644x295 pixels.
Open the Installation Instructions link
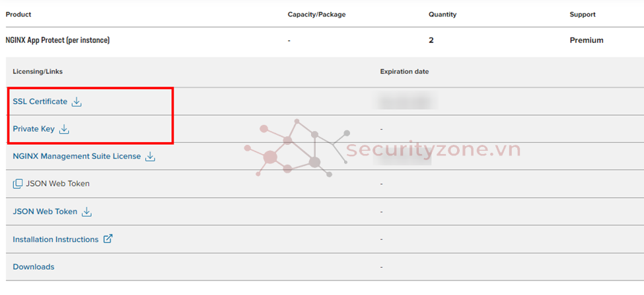(x=55, y=239)
